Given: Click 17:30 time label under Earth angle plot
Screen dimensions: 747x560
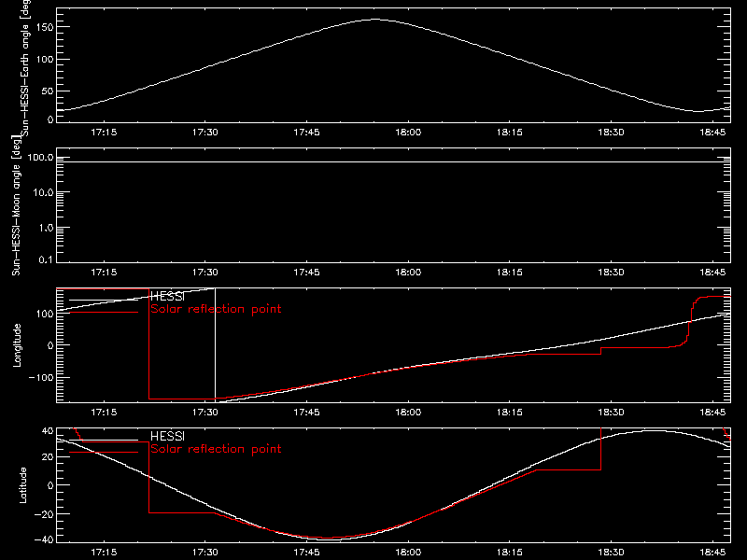Looking at the screenshot, I should coord(205,133).
